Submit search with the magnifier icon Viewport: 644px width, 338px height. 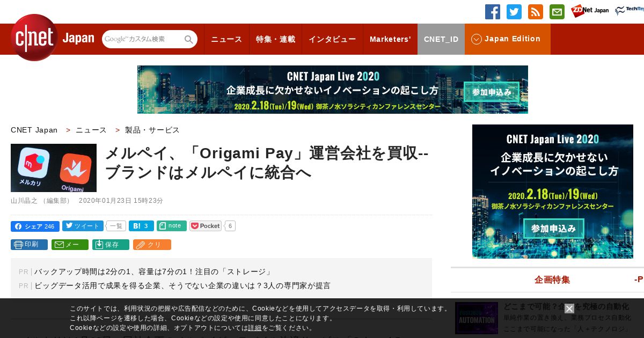(x=189, y=39)
